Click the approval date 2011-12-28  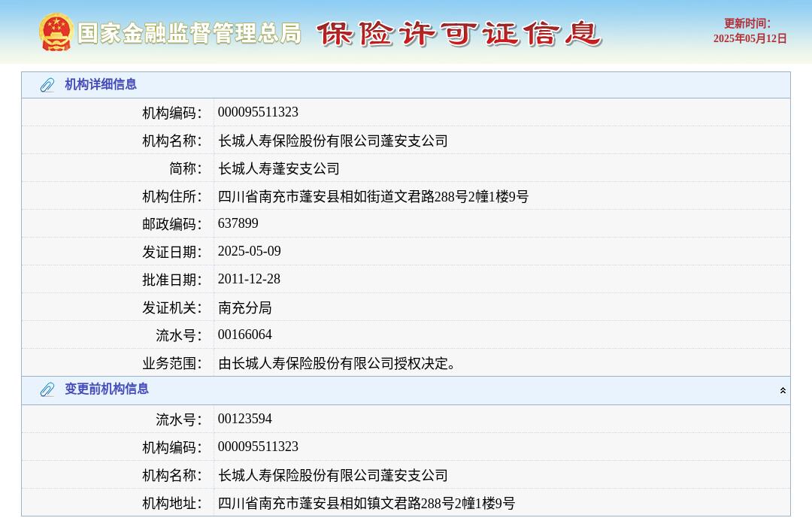pyautogui.click(x=249, y=279)
